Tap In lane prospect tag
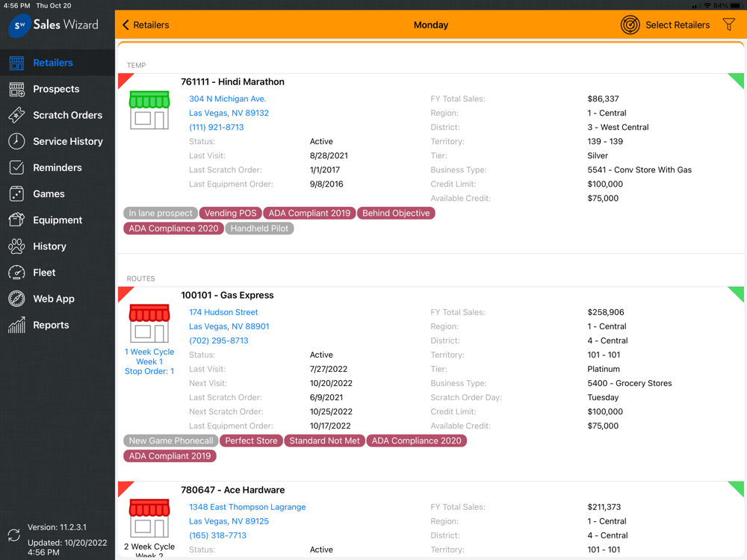747x560 pixels. [161, 214]
